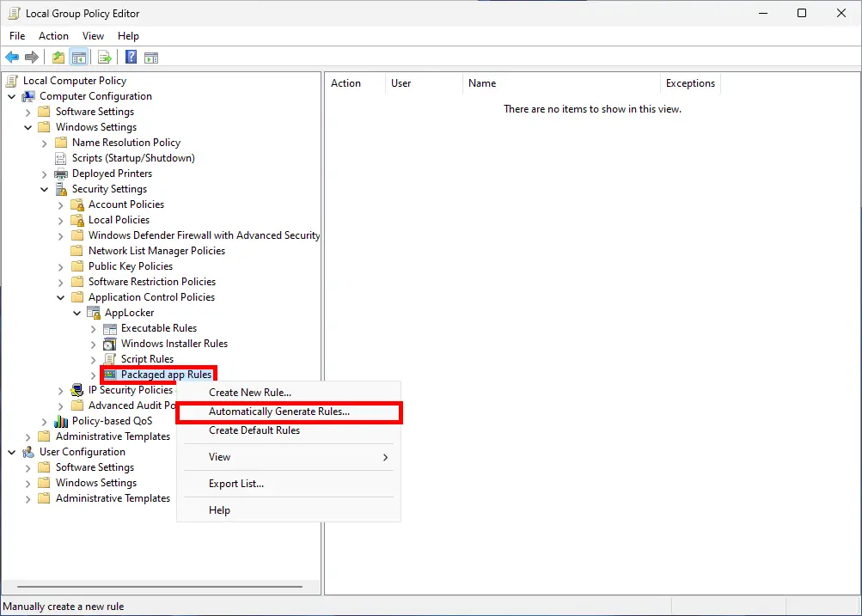Expand the Account Policies tree node
This screenshot has width=862, height=616.
click(59, 204)
